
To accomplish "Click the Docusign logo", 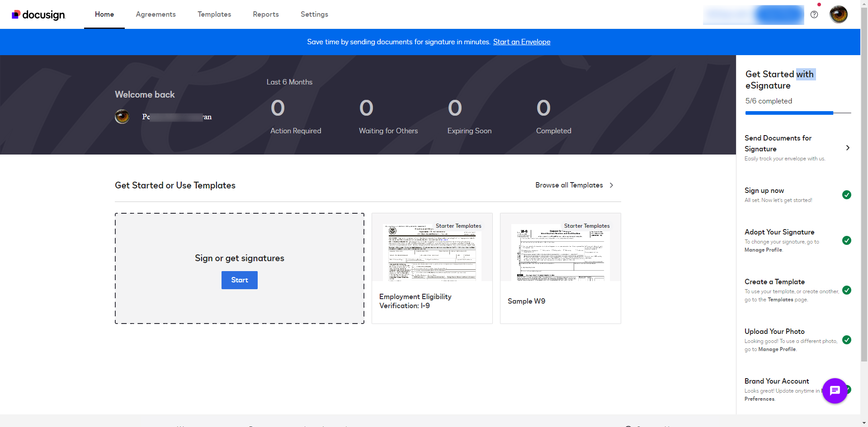I will (x=38, y=14).
